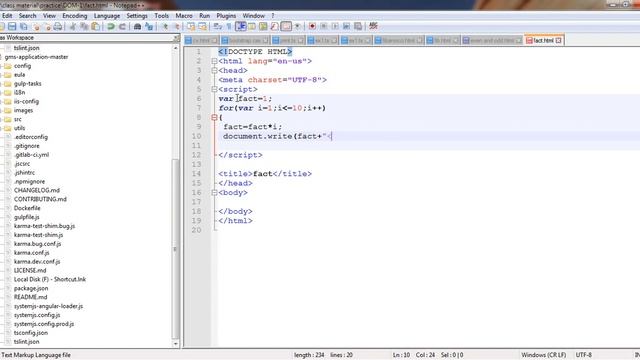This screenshot has width=640, height=360.
Task: Select gms-application-master root node
Action: coord(36,57)
